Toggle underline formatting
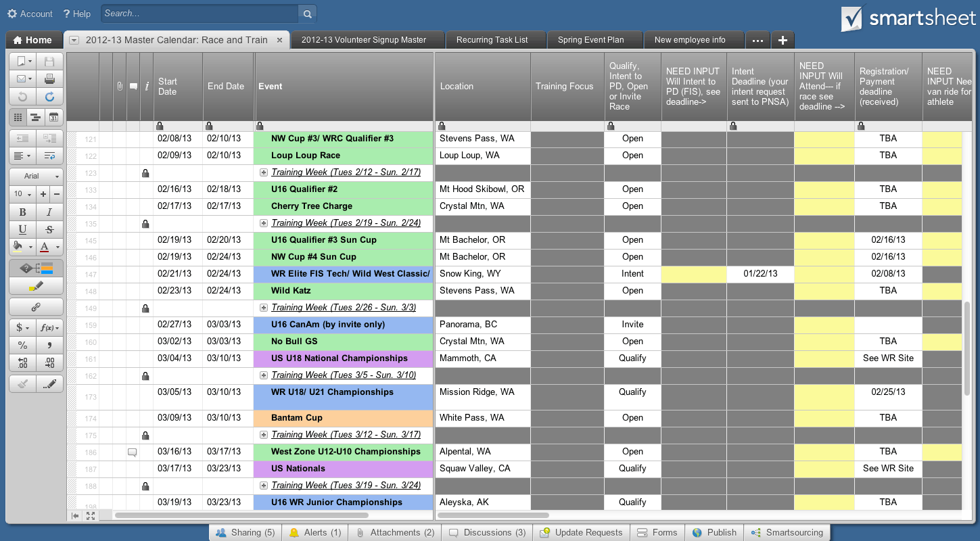980x541 pixels. pyautogui.click(x=22, y=230)
